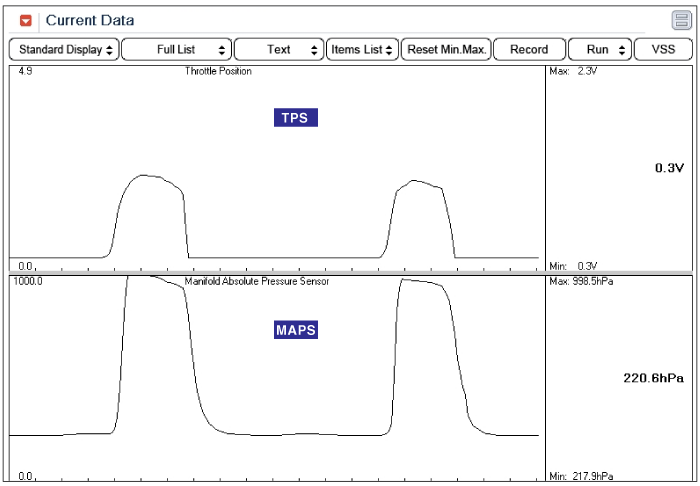Click the current 220.6hPa pressure value
The width and height of the screenshot is (700, 486).
(654, 378)
